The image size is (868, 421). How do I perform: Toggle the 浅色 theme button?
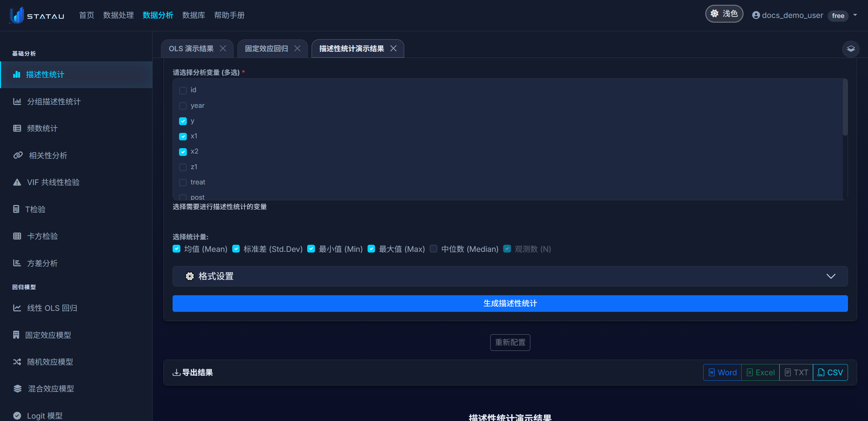click(724, 14)
